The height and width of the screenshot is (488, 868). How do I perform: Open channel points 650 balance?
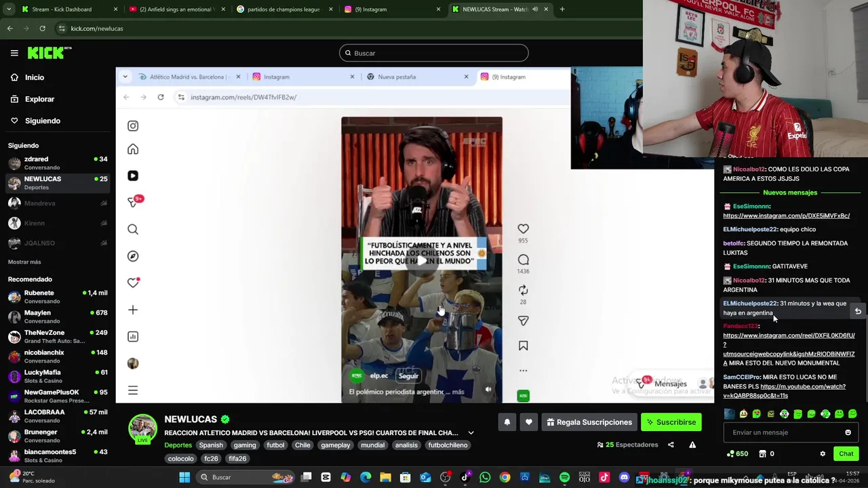[x=737, y=454]
